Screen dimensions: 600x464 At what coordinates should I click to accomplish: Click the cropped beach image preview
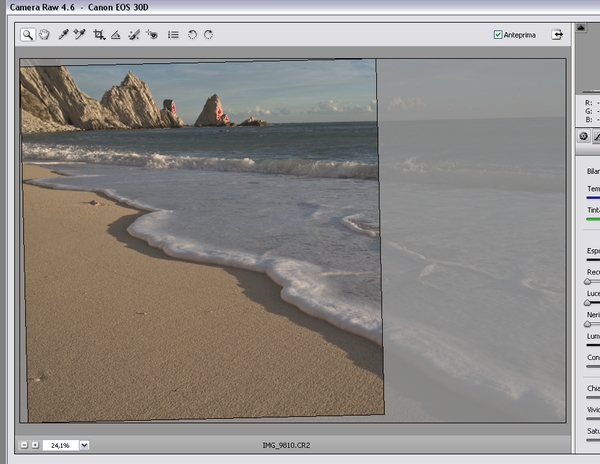(x=202, y=240)
